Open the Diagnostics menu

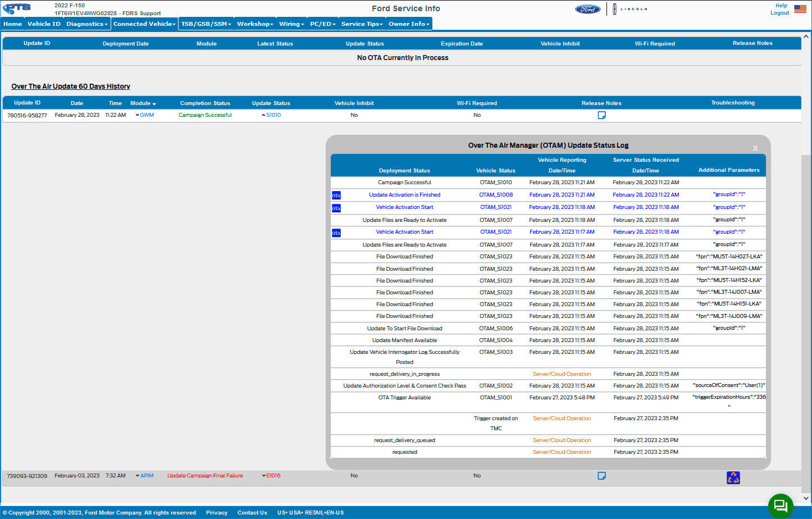[86, 24]
